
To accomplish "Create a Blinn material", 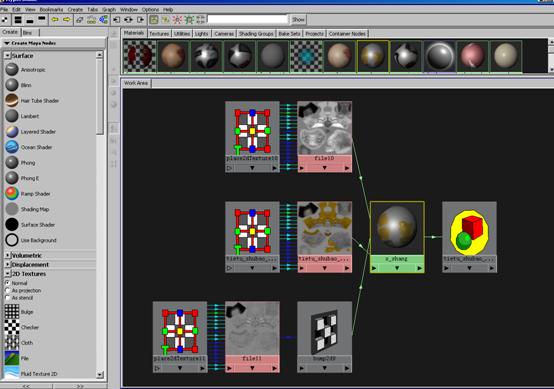I will point(26,85).
